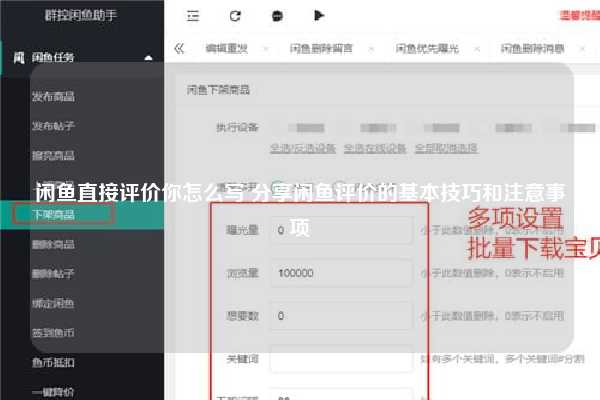Viewport: 600px width, 400px height.
Task: Switch to the 闲鱼删除消息 tab
Action: click(533, 49)
